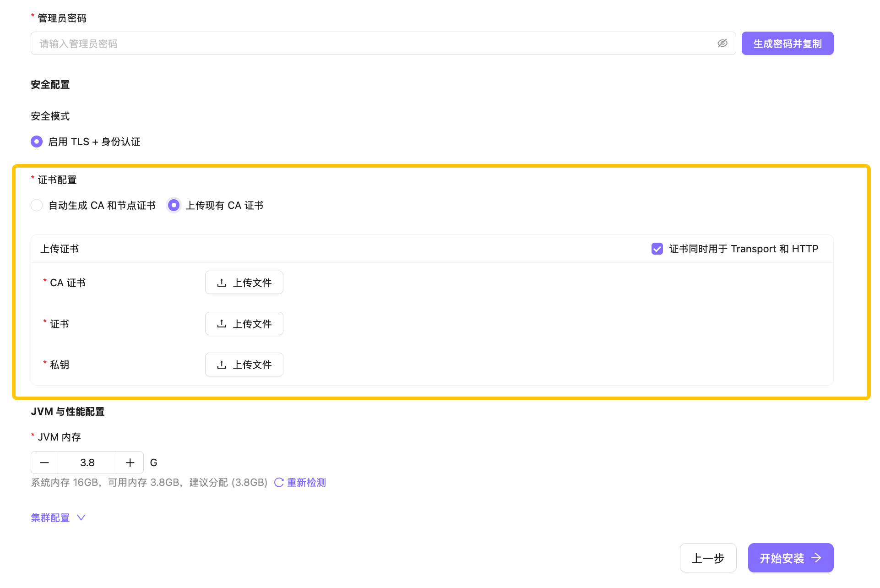Click 开始安装 to start installation
The height and width of the screenshot is (588, 880).
tap(790, 558)
